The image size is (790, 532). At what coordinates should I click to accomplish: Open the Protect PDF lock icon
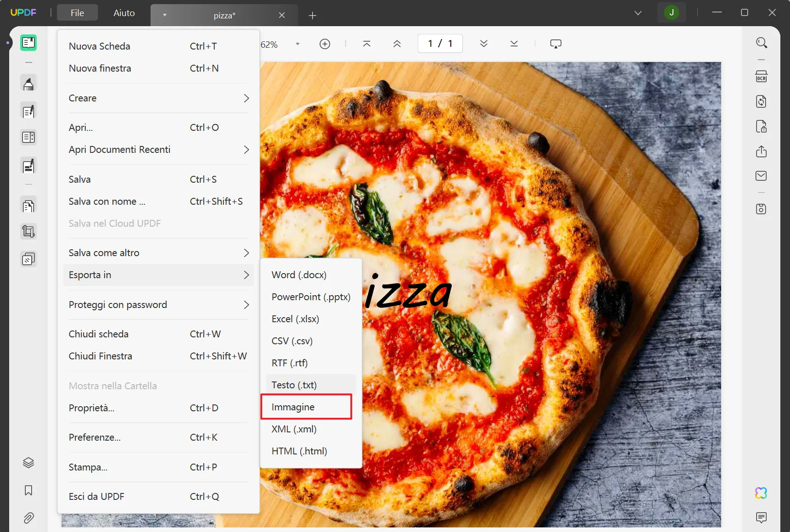click(762, 126)
